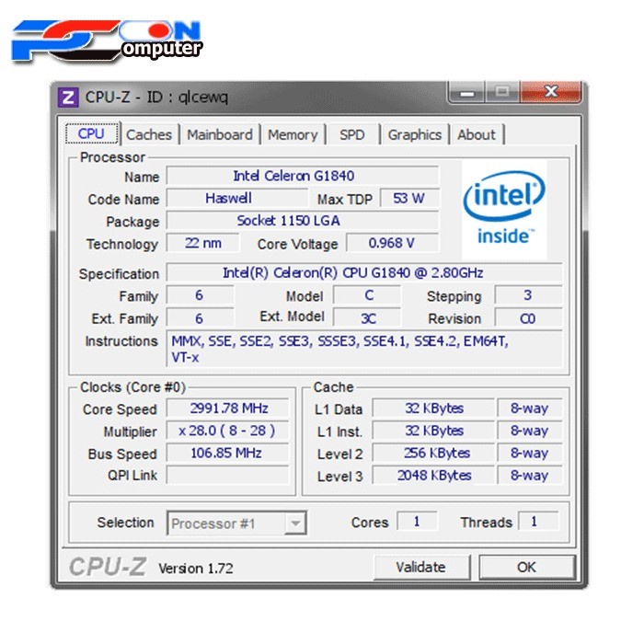Click the CPU-Z - ID : qlcewq window title

point(156,98)
